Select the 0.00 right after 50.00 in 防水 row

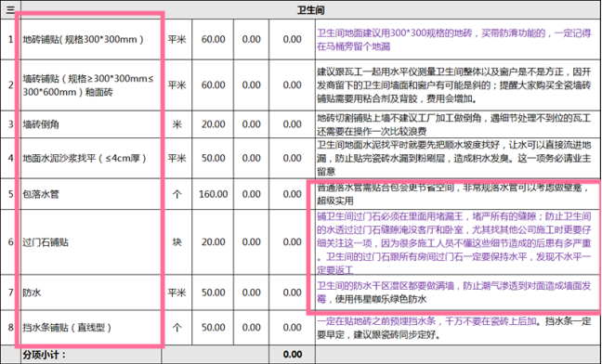point(252,292)
